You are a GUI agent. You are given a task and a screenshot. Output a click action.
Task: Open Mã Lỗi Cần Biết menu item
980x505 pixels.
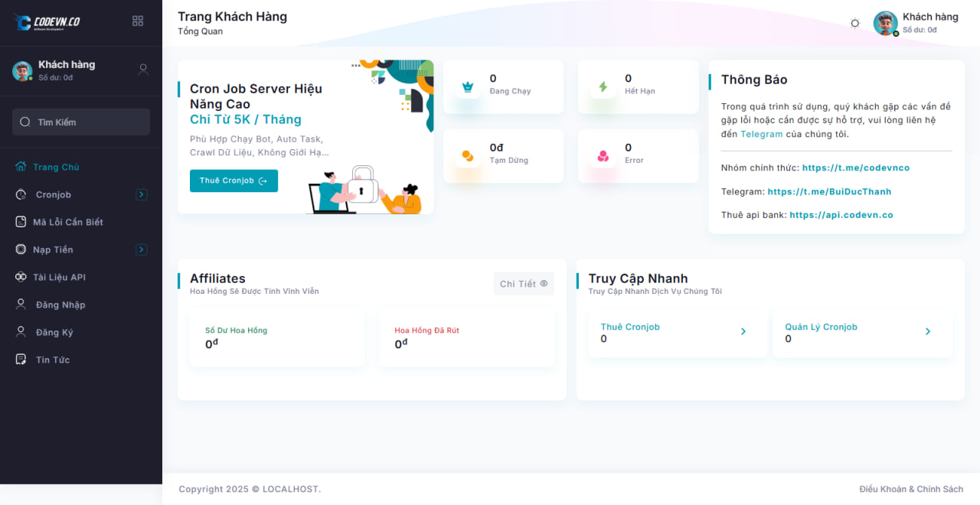pyautogui.click(x=67, y=222)
